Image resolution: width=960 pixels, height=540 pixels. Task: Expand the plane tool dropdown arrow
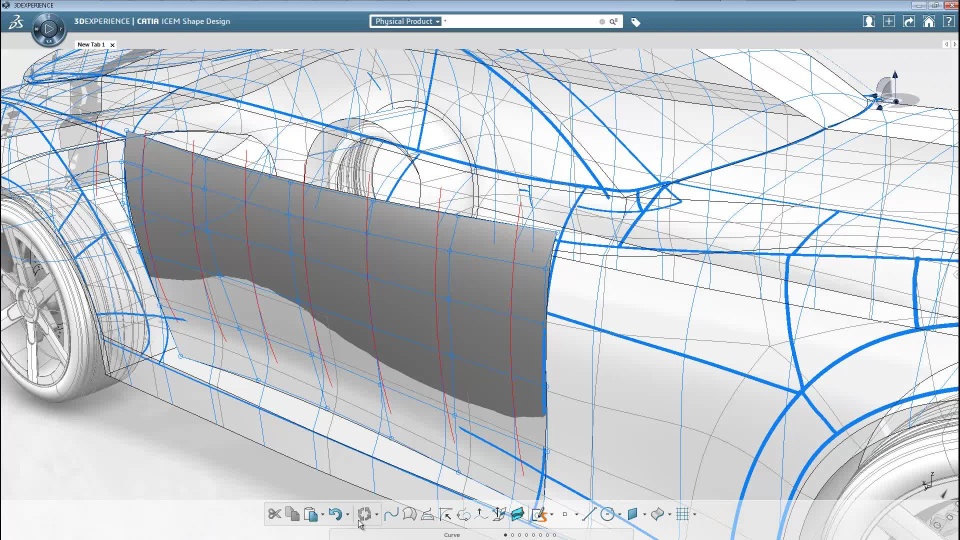point(645,514)
